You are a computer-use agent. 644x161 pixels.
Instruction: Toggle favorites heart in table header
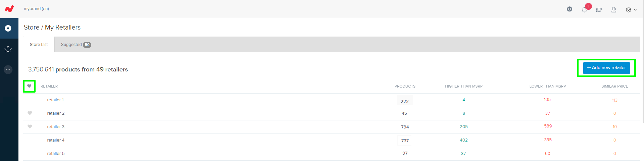coord(29,86)
